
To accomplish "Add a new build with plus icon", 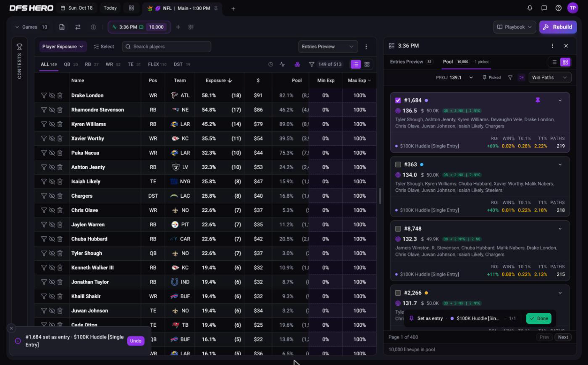I will (178, 27).
